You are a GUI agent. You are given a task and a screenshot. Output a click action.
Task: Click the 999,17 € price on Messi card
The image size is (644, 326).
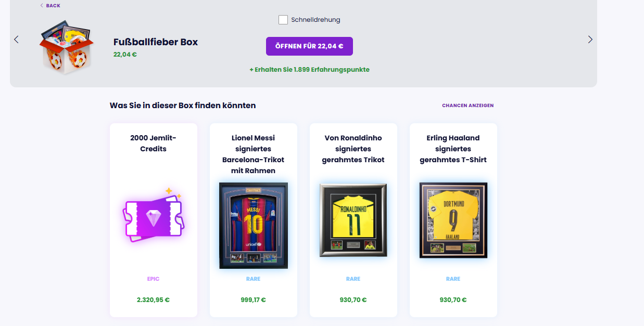point(254,300)
